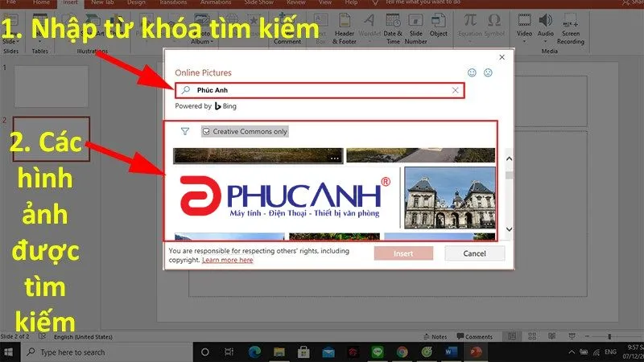644x362 pixels.
Task: Send a smile feedback in the dialog
Action: [x=472, y=72]
